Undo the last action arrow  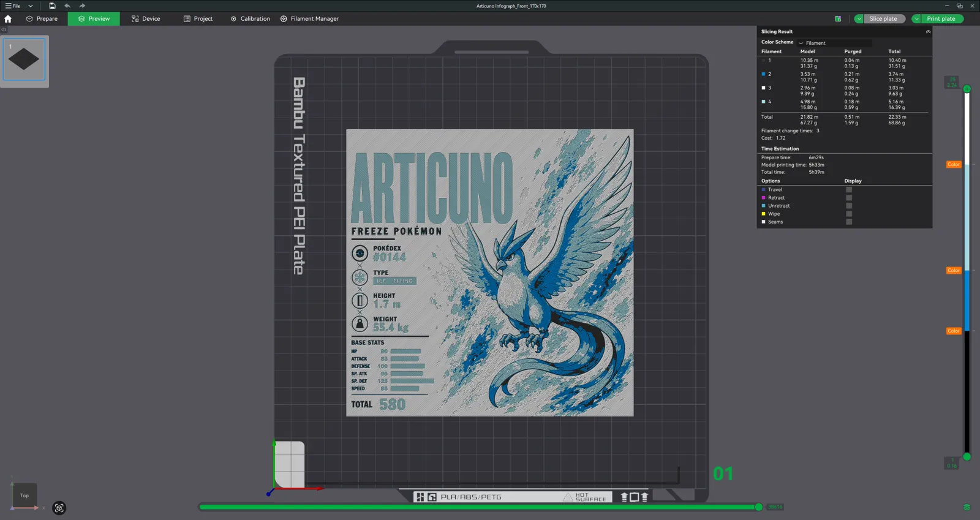pos(67,6)
